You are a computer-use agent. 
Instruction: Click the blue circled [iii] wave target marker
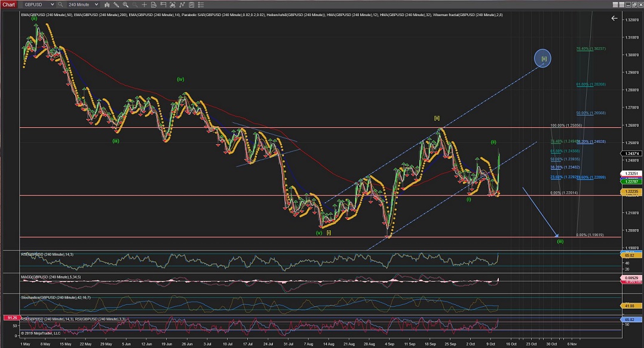543,58
